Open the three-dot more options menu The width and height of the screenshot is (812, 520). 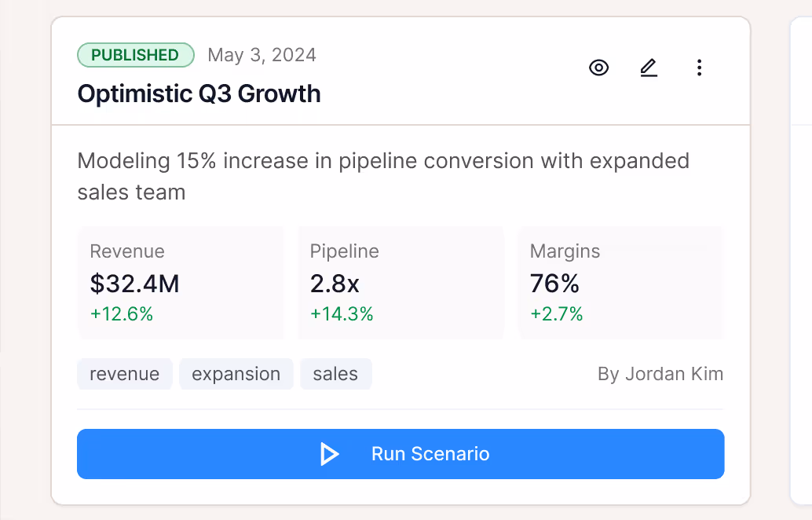coord(699,68)
